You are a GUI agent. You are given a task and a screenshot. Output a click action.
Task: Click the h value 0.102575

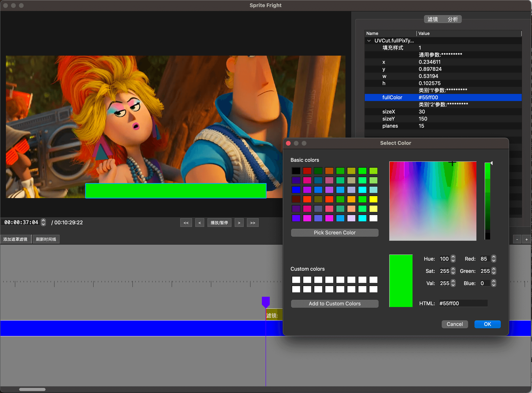point(429,83)
